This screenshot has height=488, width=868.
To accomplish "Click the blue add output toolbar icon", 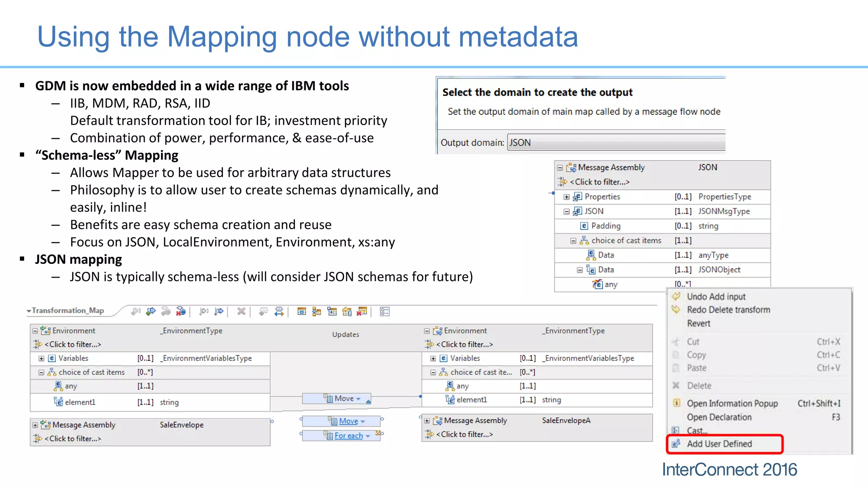I will point(151,311).
